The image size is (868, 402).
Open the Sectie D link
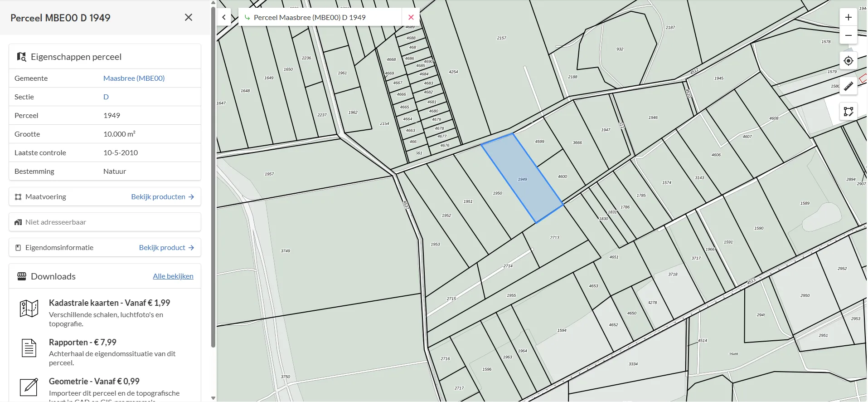(x=106, y=97)
